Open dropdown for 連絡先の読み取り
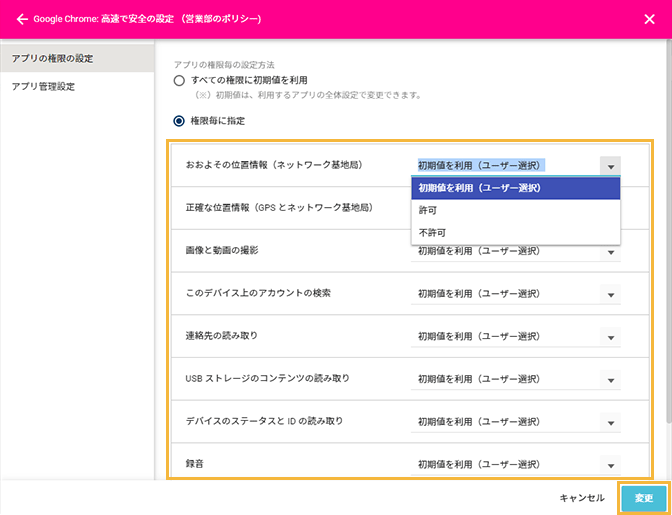Screen dimensions: 672x515 [610, 337]
